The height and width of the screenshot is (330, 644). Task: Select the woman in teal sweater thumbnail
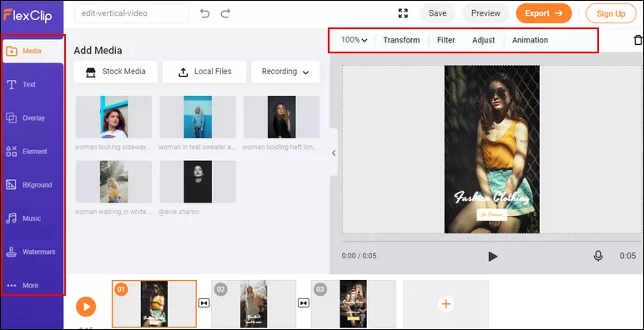[198, 117]
